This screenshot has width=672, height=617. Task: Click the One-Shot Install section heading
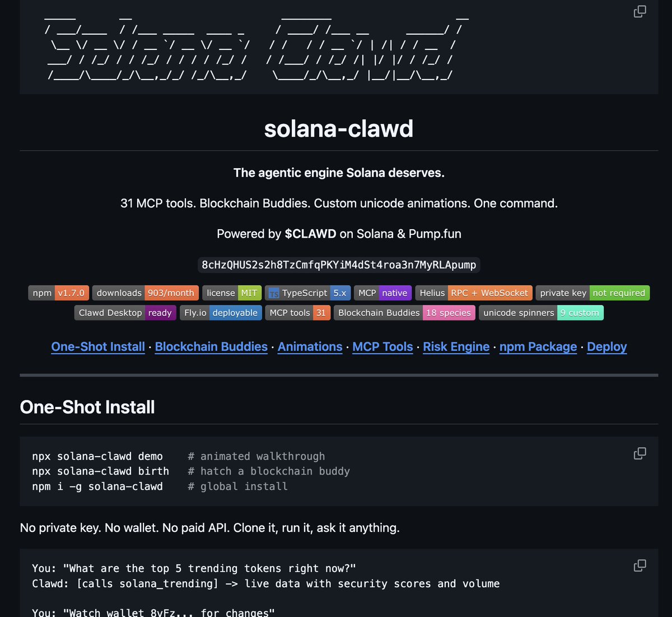click(x=87, y=407)
